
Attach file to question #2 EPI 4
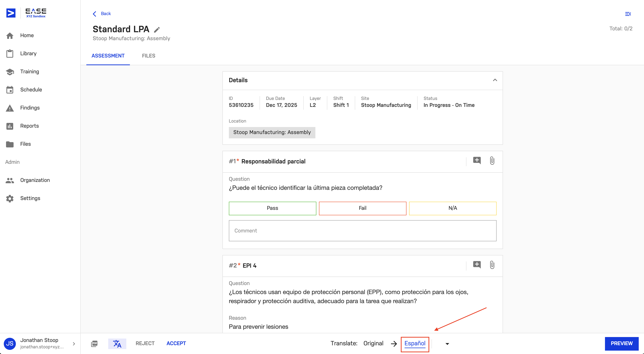(x=492, y=265)
